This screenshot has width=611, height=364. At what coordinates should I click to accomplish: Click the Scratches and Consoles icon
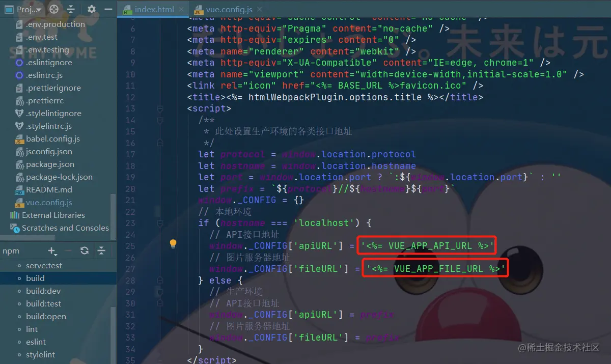(x=14, y=228)
